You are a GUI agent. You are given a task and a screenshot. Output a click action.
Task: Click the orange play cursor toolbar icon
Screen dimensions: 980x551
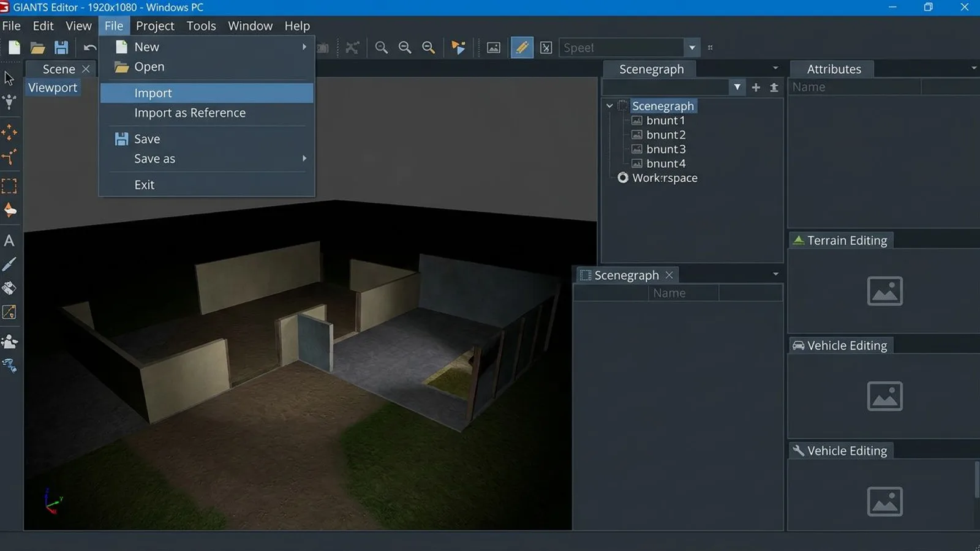(458, 48)
